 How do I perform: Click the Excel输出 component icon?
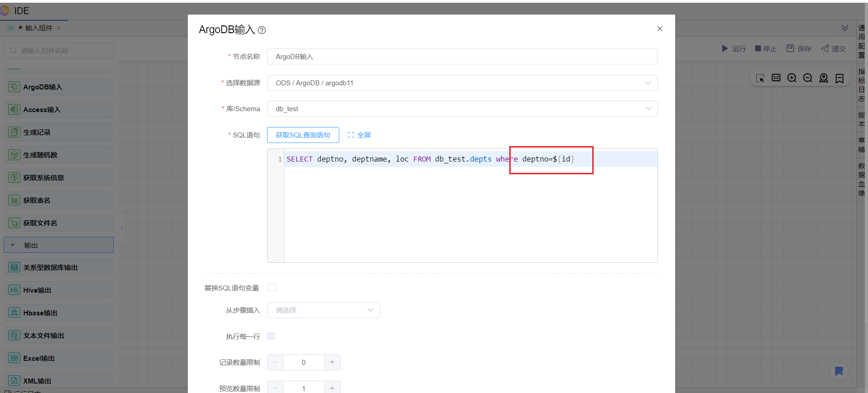pos(15,358)
